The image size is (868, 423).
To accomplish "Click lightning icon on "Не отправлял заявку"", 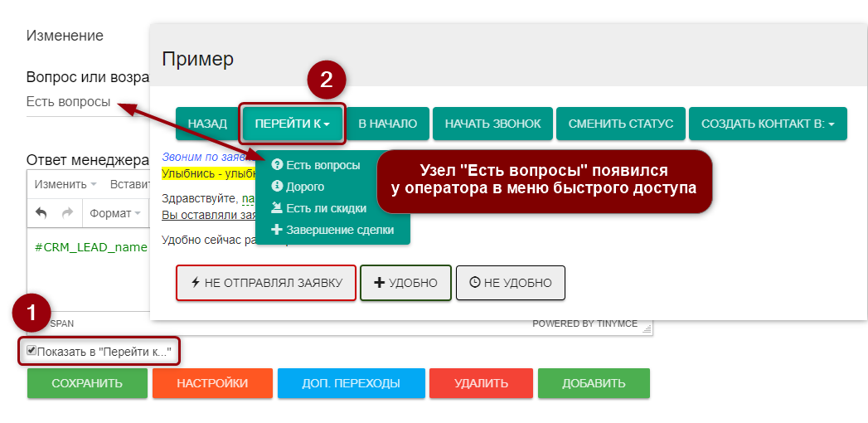I will pos(196,283).
